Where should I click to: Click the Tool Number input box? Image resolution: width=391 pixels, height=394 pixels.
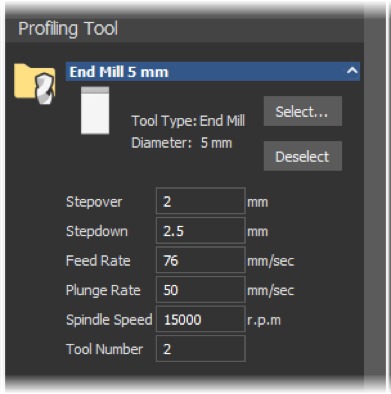[x=201, y=349]
